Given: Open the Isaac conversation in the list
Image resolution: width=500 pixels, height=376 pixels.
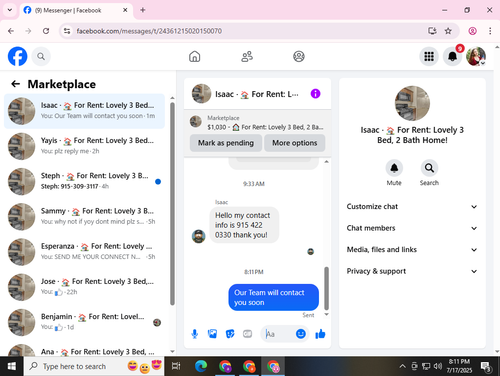Looking at the screenshot, I should (84, 111).
